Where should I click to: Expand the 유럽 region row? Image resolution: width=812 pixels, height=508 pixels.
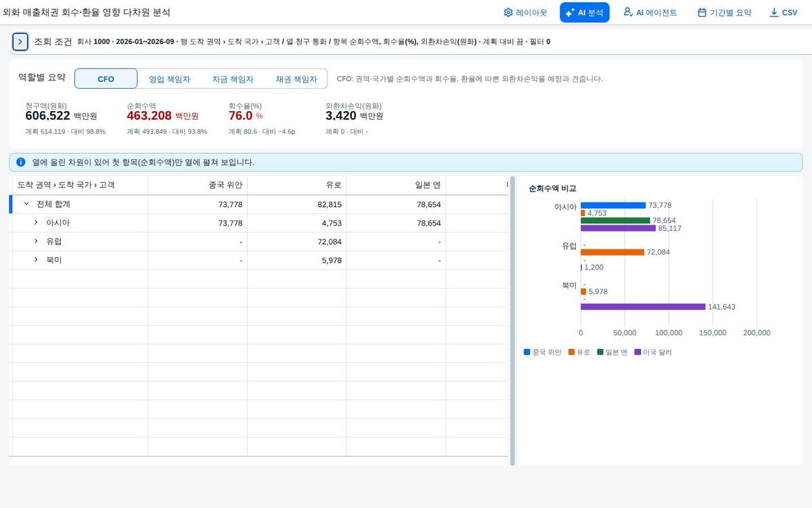[36, 241]
